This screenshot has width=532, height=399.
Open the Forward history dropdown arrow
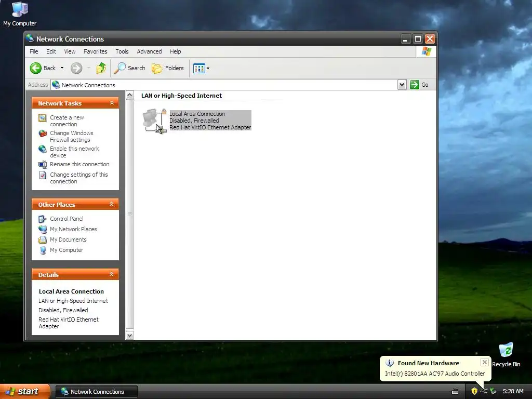pyautogui.click(x=88, y=68)
